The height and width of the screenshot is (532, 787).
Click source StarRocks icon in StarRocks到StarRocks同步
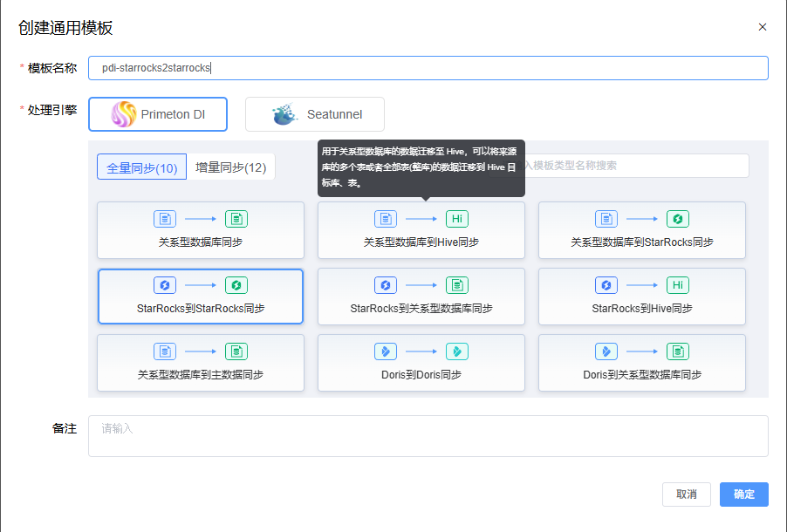pos(165,285)
